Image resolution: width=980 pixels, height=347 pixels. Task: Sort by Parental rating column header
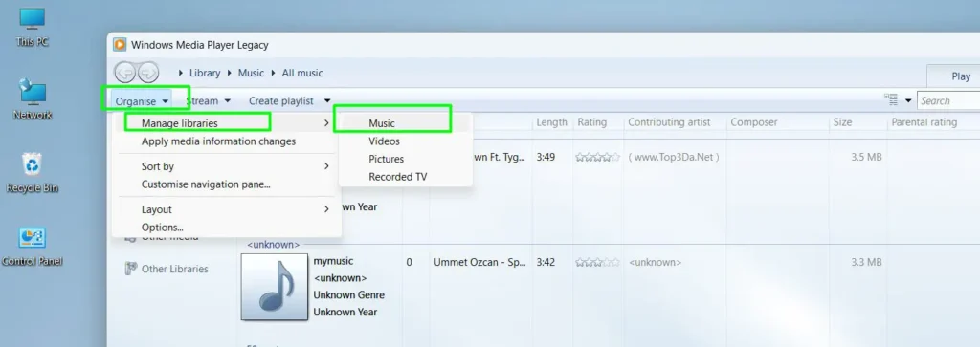pos(924,122)
